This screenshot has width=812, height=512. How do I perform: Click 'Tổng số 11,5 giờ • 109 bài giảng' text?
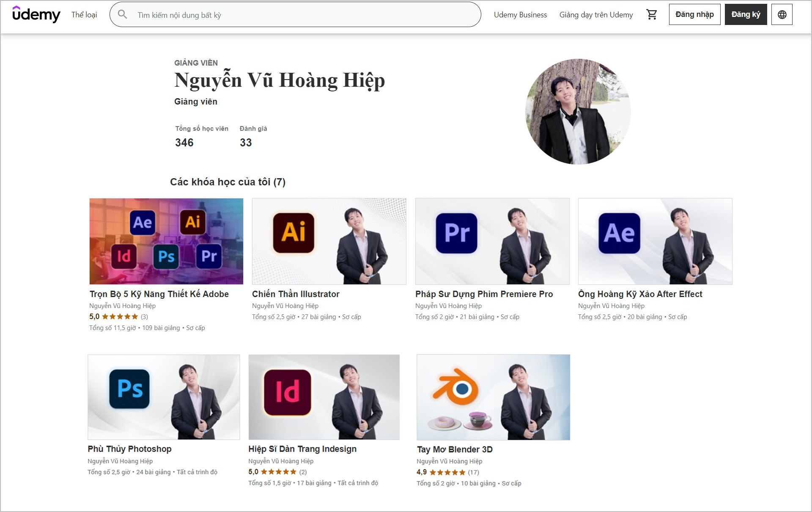tap(134, 328)
